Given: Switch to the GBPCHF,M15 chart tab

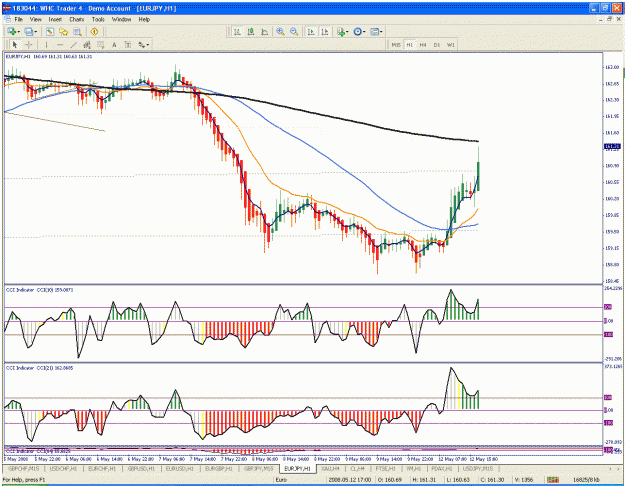Looking at the screenshot, I should pyautogui.click(x=24, y=468).
